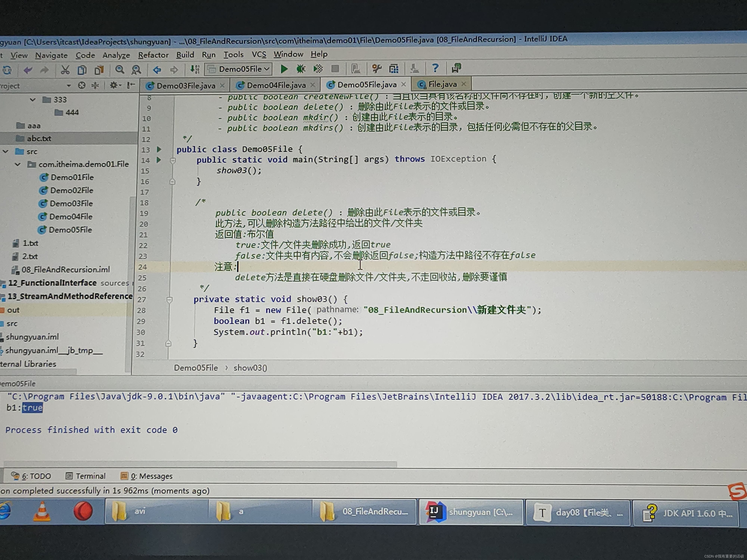This screenshot has width=747, height=560.
Task: Run Demo05File with green play button
Action: pyautogui.click(x=284, y=69)
